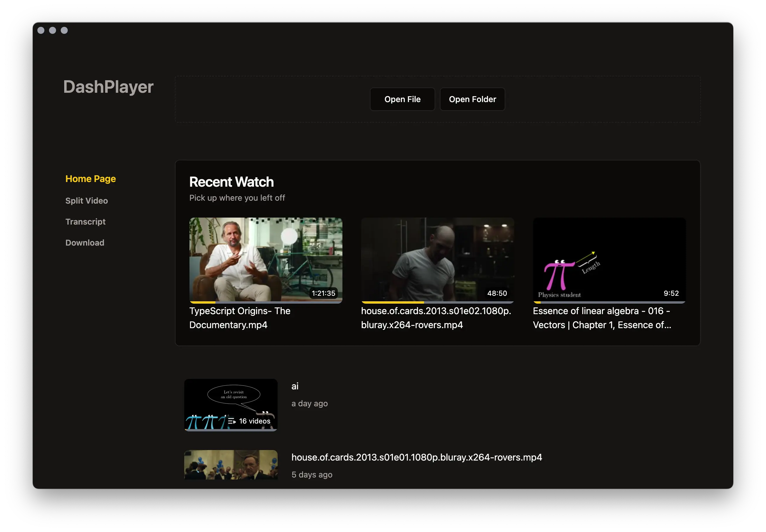Click the Open Folder button
This screenshot has height=532, width=766.
[472, 99]
